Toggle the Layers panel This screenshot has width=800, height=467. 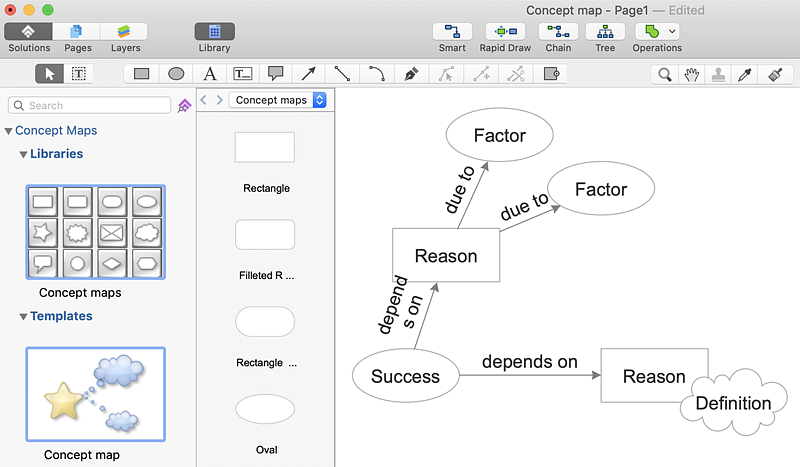125,32
